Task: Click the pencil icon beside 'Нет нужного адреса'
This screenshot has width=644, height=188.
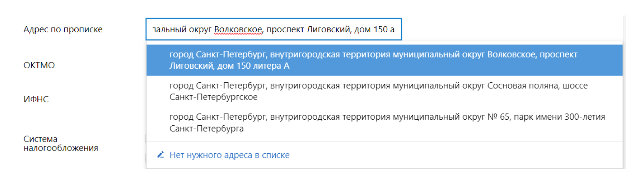Action: pyautogui.click(x=161, y=155)
